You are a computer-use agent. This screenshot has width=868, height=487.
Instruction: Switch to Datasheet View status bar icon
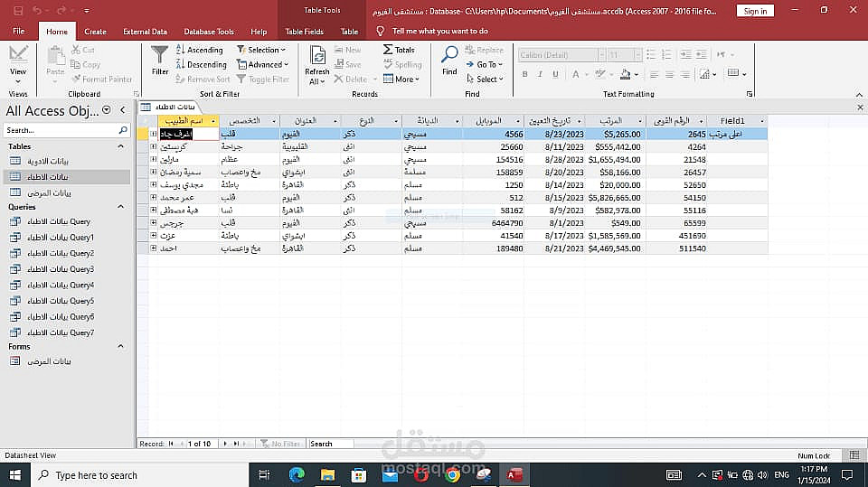[854, 455]
